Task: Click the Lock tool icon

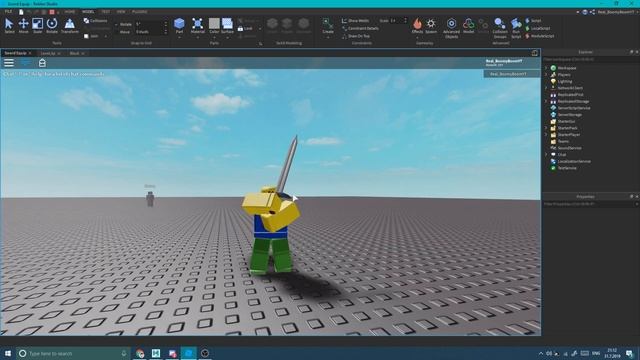Action: pos(240,29)
